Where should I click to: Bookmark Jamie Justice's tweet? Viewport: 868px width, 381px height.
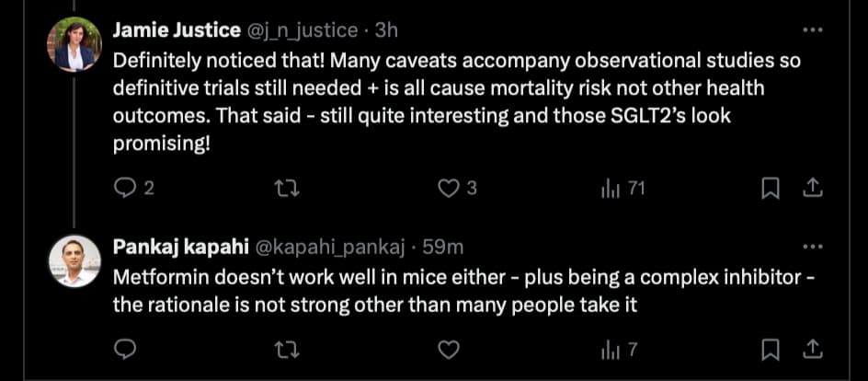tap(771, 189)
